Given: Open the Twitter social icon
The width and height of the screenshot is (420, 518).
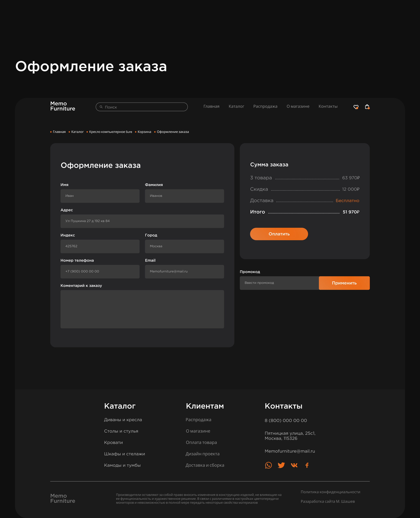Looking at the screenshot, I should (x=281, y=465).
